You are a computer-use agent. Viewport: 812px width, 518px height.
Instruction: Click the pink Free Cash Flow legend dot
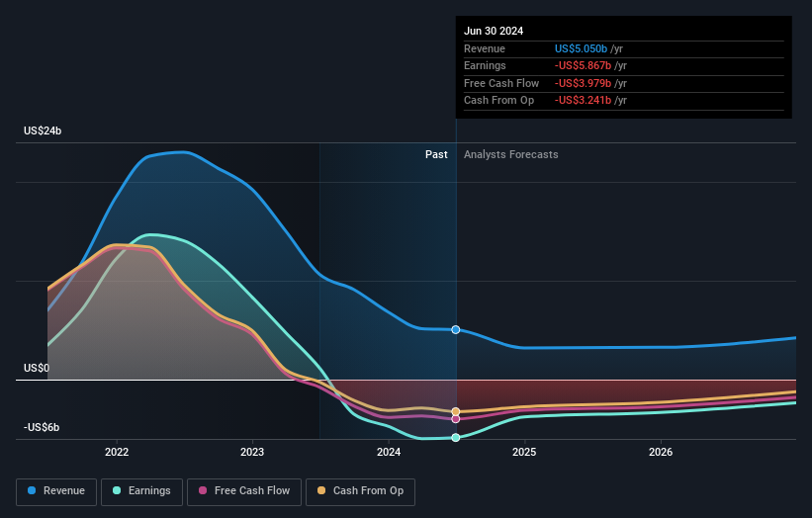click(x=203, y=490)
